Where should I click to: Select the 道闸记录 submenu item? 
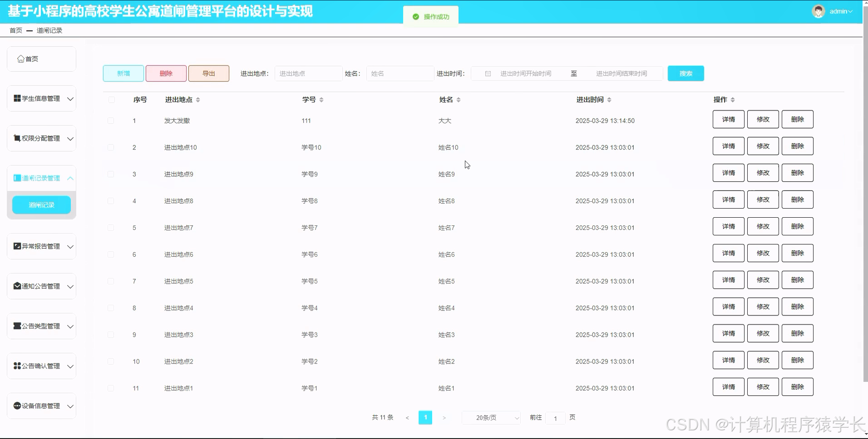pos(41,205)
